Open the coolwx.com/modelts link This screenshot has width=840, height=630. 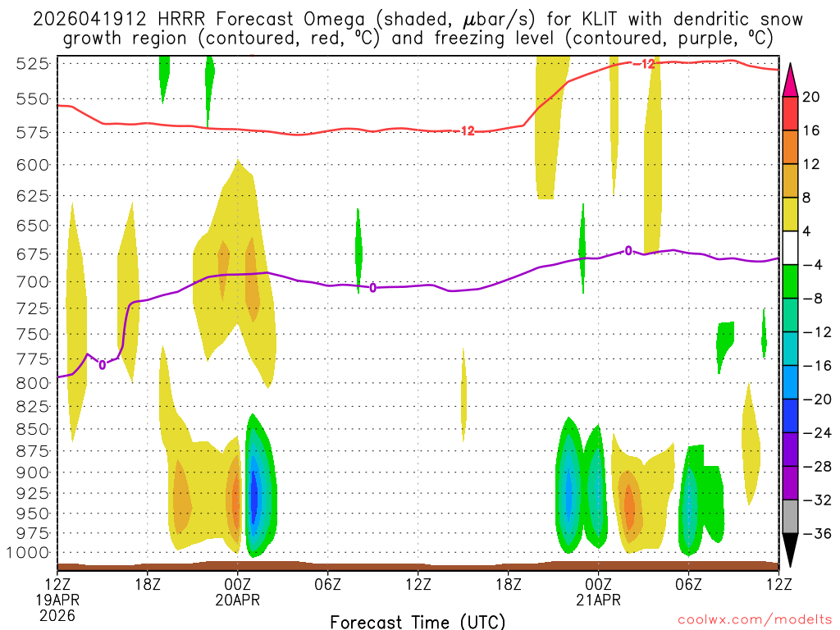coord(755,620)
